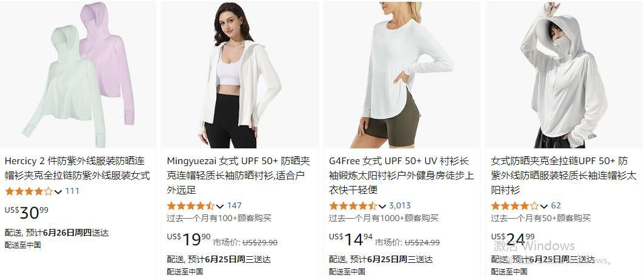Open the Hercicy 2 件 product title link
644x278 pixels.
77,168
